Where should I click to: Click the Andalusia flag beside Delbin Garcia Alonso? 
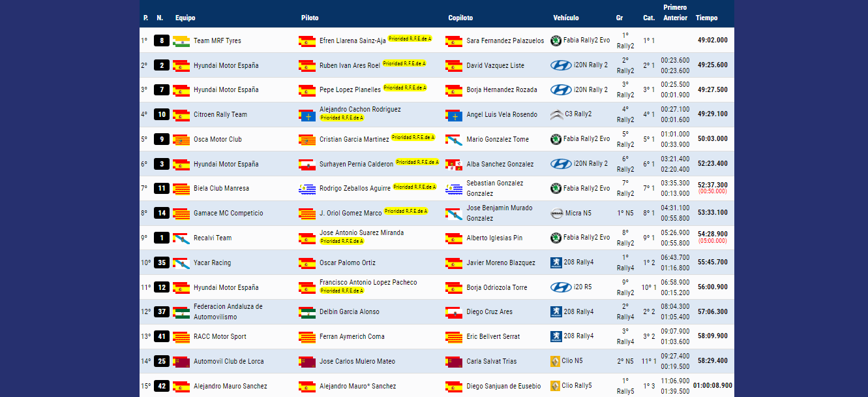coord(307,312)
